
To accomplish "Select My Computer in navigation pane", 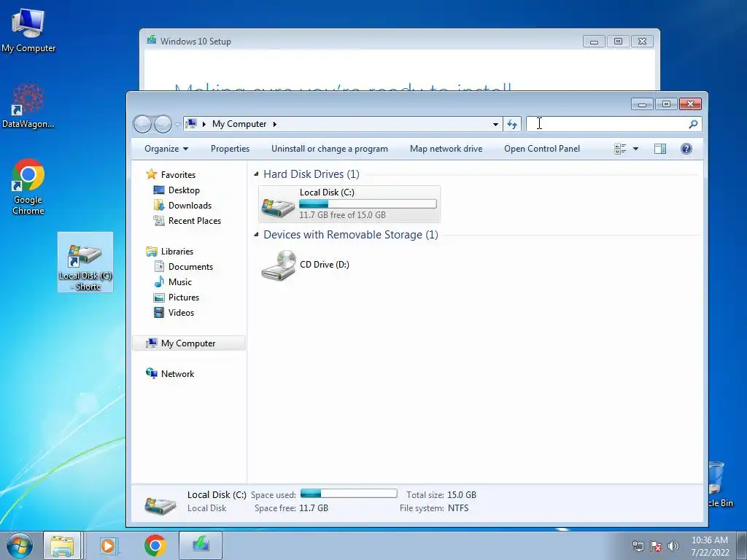I will click(x=189, y=343).
